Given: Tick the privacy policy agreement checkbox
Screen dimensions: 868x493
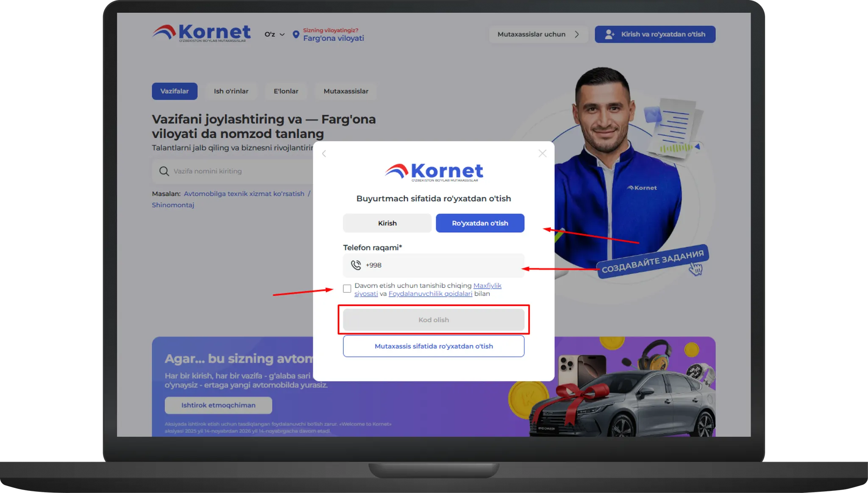Looking at the screenshot, I should 347,289.
